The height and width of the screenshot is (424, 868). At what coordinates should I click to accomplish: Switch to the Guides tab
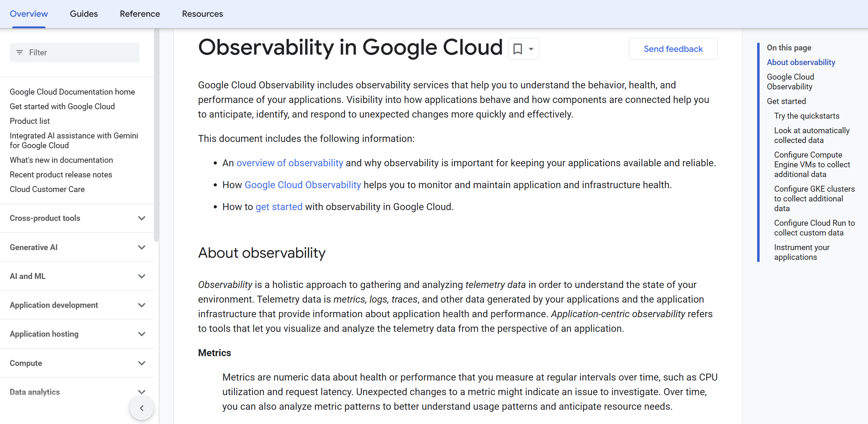(83, 14)
